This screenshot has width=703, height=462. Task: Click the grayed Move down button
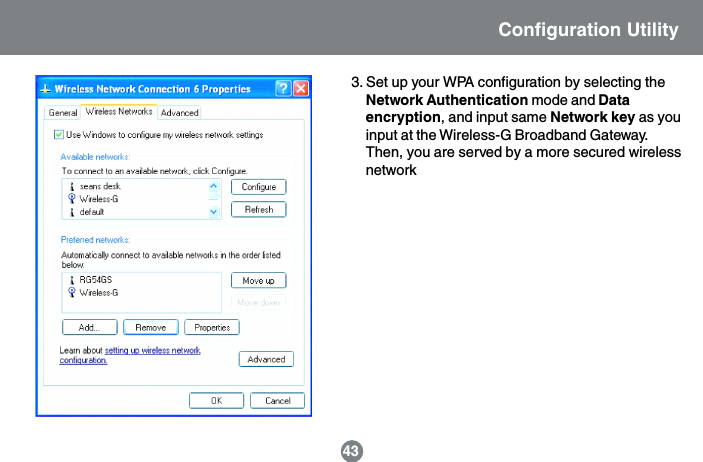(259, 303)
